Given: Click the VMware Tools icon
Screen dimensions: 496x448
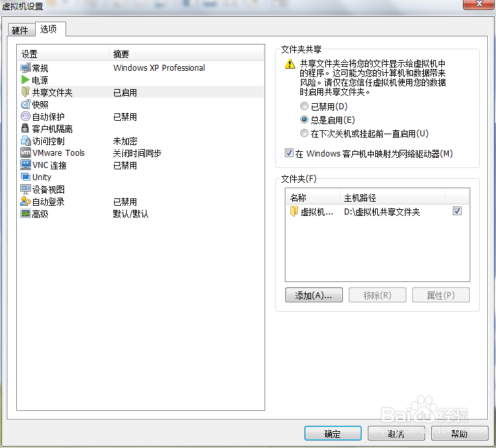Looking at the screenshot, I should [x=26, y=152].
